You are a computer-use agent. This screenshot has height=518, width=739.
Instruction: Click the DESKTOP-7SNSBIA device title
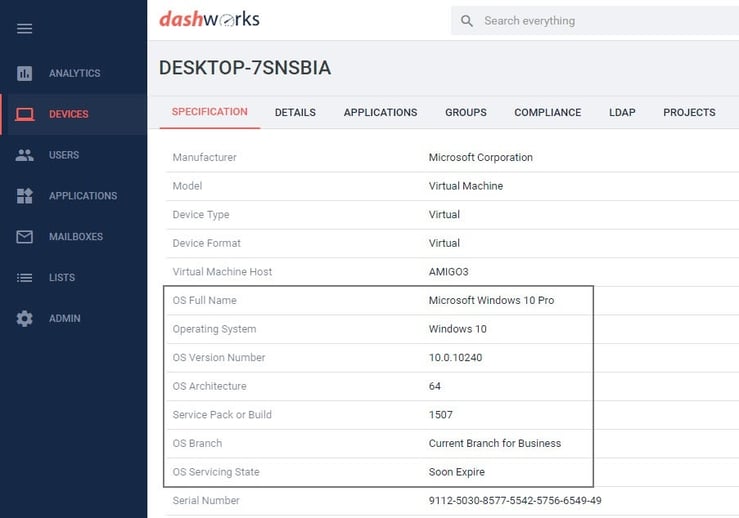245,68
